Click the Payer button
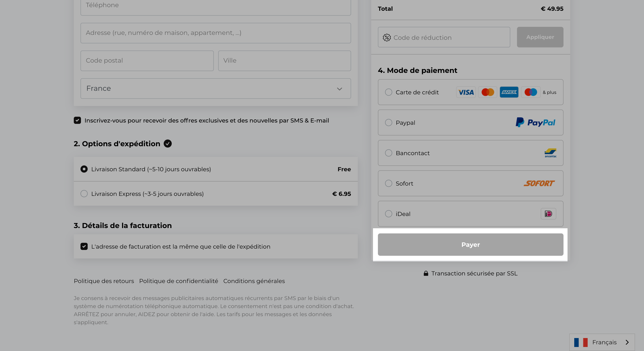Viewport: 644px width, 351px height. 470,245
